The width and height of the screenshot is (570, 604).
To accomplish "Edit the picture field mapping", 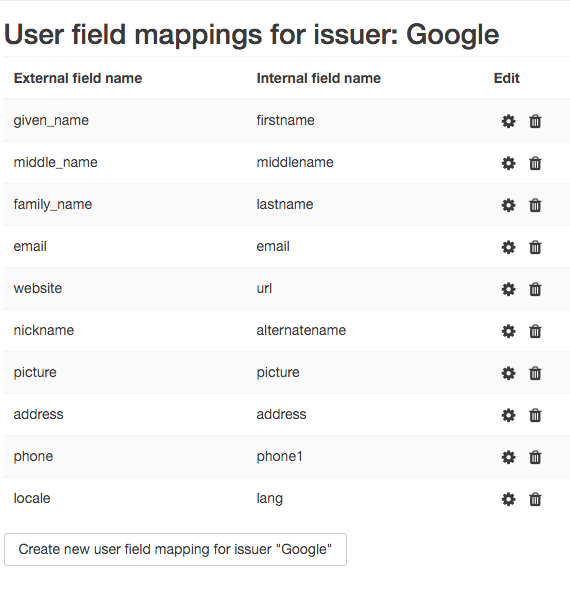I will (x=508, y=373).
